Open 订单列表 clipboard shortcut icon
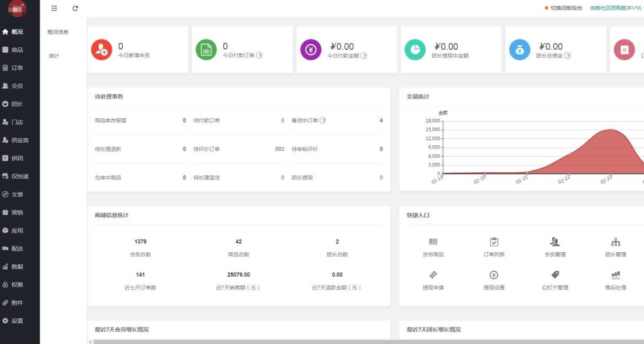 pos(494,241)
